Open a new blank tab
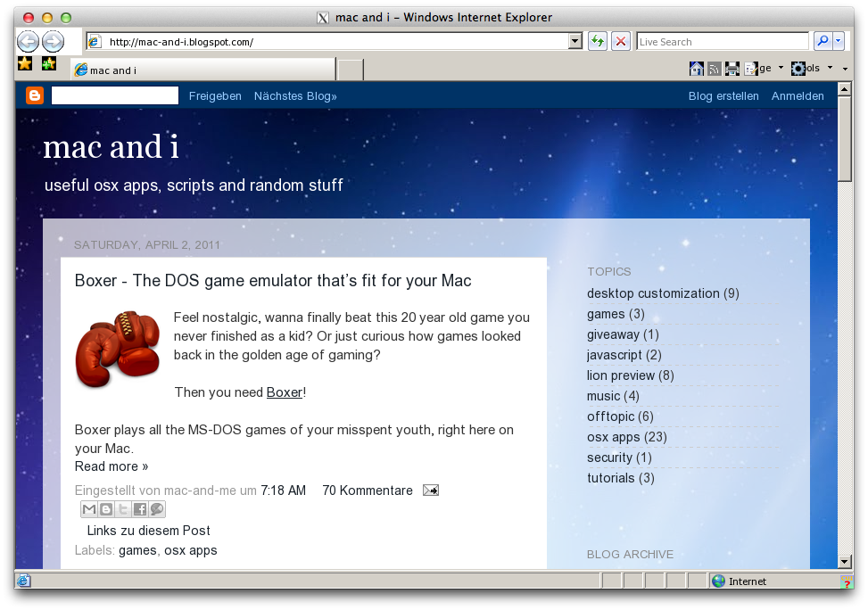 [x=351, y=70]
